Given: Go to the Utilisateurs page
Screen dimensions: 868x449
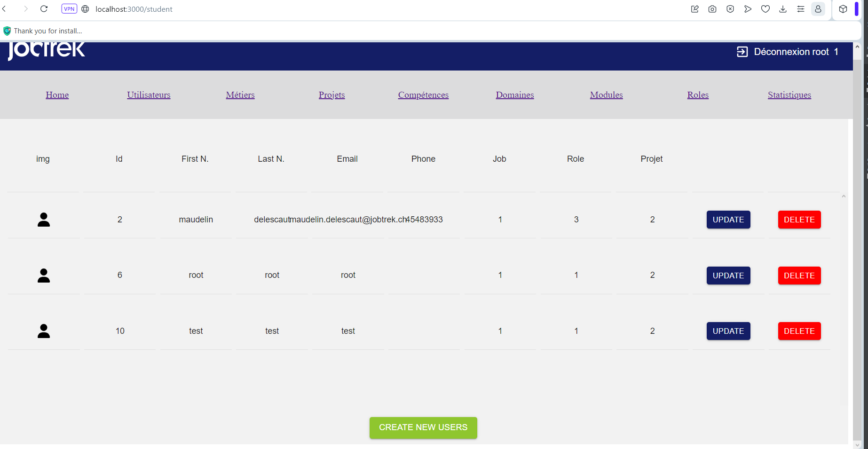Looking at the screenshot, I should click(149, 95).
